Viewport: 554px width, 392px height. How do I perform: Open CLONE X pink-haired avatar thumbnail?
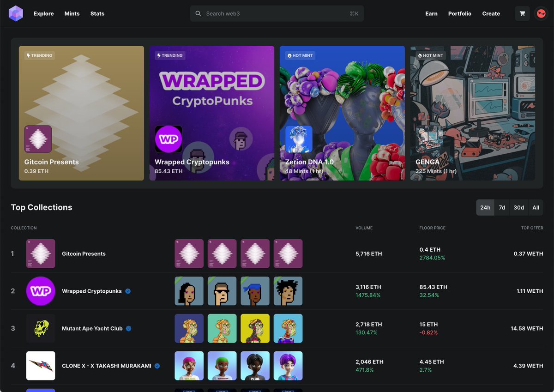tap(189, 366)
